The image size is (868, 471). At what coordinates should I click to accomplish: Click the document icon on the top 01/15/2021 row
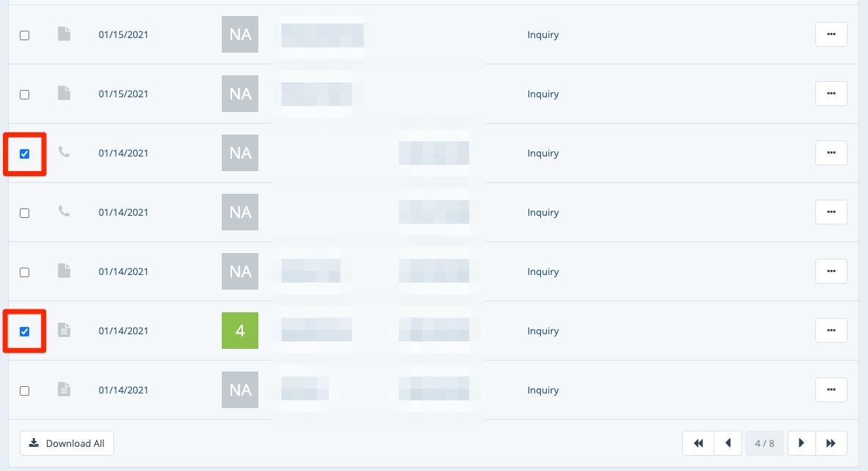[x=64, y=34]
